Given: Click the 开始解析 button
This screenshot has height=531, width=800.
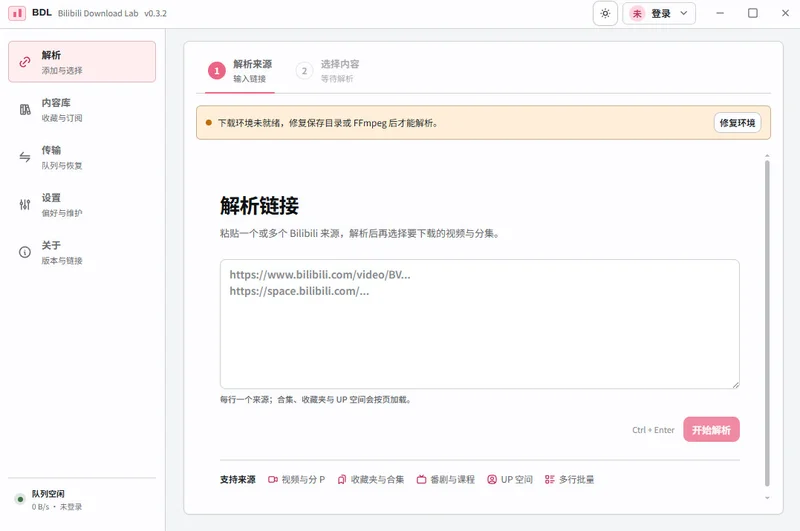Looking at the screenshot, I should coord(711,429).
